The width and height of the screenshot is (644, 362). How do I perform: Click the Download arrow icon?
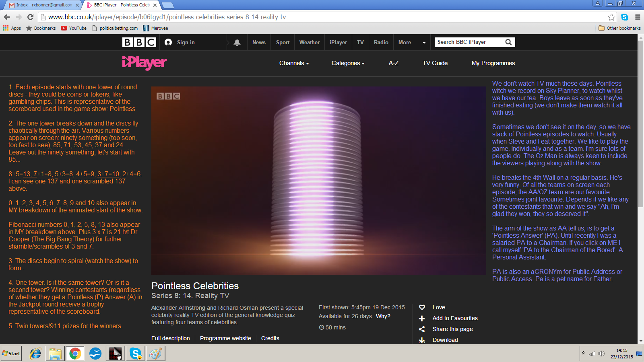tap(422, 340)
